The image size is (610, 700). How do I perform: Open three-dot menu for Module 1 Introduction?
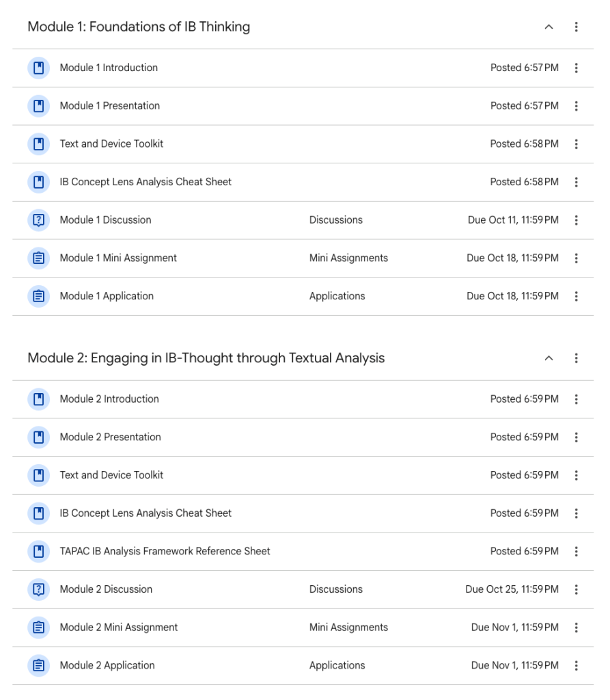576,68
